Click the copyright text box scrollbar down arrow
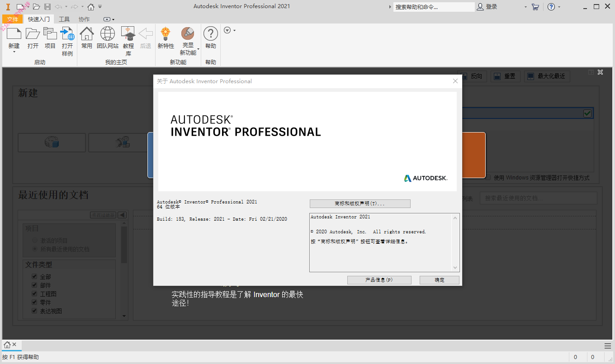The height and width of the screenshot is (364, 615). 455,267
